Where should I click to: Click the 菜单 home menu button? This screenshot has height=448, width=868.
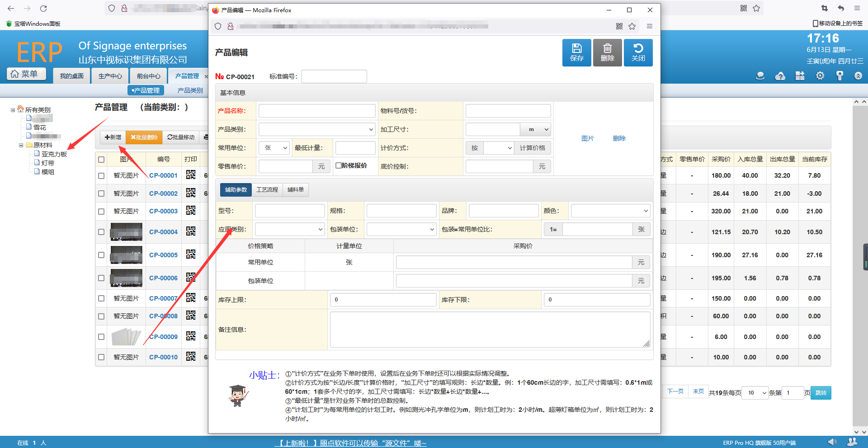pyautogui.click(x=26, y=74)
